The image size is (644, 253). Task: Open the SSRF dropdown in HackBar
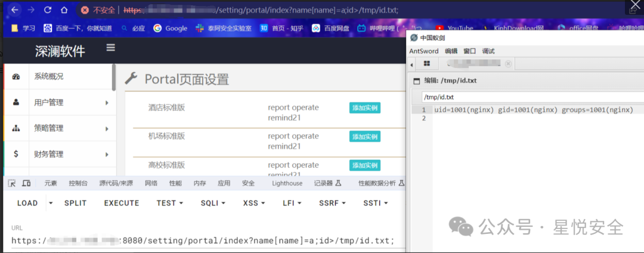(333, 203)
